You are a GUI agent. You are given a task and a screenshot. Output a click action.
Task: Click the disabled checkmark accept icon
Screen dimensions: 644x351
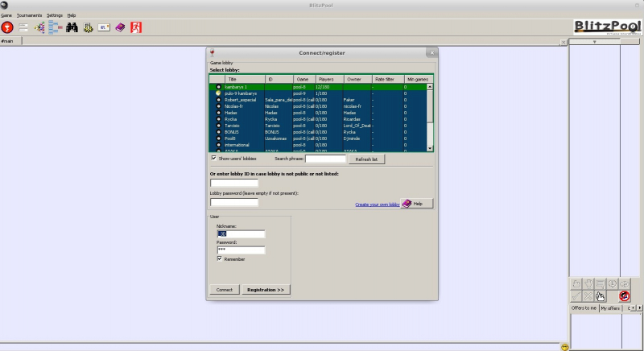tap(576, 296)
